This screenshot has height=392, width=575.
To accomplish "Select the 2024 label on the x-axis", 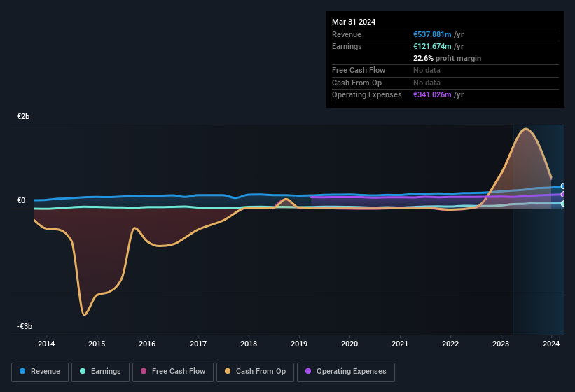I will [551, 344].
